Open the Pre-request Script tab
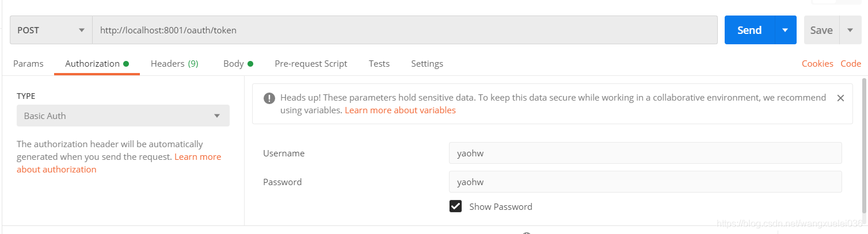The height and width of the screenshot is (234, 868). tap(311, 64)
